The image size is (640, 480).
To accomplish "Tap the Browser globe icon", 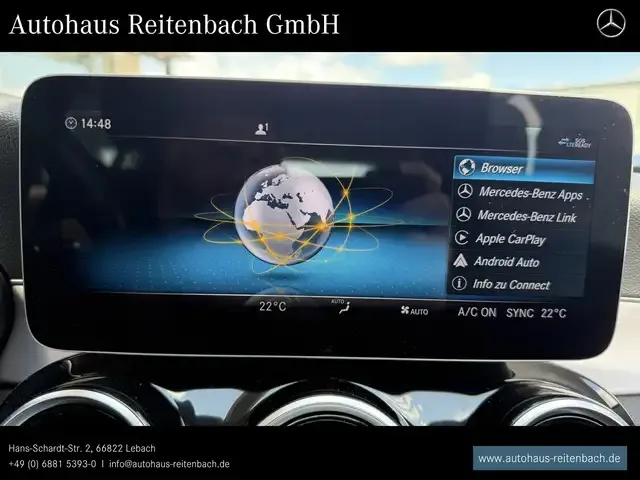I will tap(467, 167).
